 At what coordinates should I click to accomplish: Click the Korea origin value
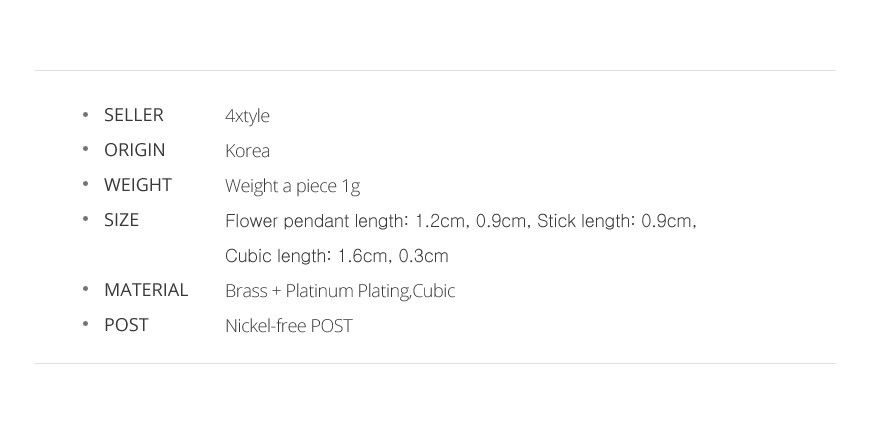pos(247,151)
